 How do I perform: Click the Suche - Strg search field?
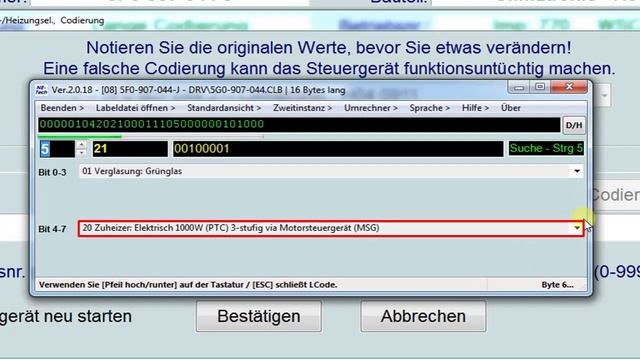pos(546,149)
